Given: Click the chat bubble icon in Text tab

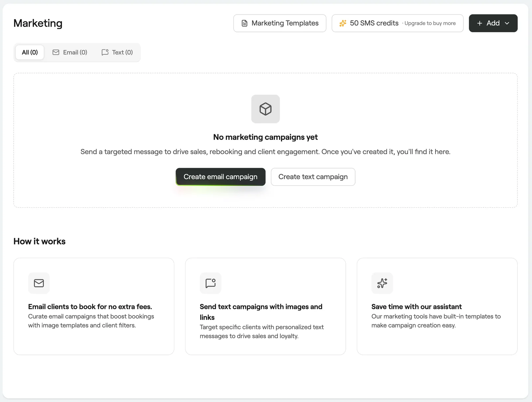Looking at the screenshot, I should [x=105, y=52].
